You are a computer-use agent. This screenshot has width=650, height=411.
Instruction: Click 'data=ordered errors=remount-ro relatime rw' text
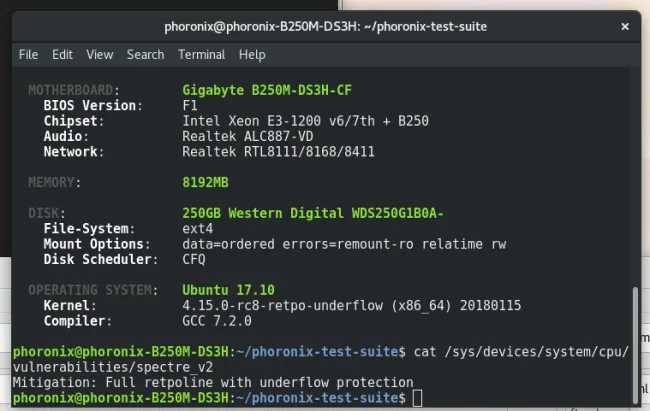tap(344, 244)
